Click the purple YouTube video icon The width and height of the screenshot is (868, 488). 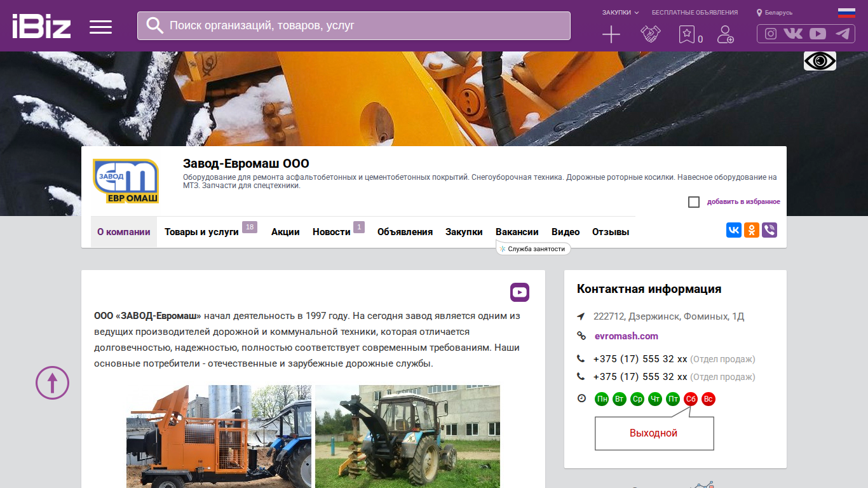point(520,292)
